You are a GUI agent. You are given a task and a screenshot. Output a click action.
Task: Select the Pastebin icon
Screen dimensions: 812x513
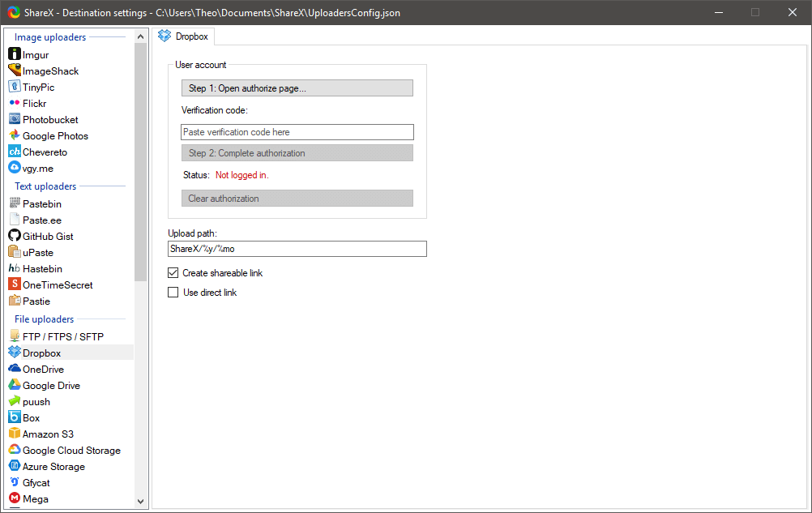tap(15, 203)
